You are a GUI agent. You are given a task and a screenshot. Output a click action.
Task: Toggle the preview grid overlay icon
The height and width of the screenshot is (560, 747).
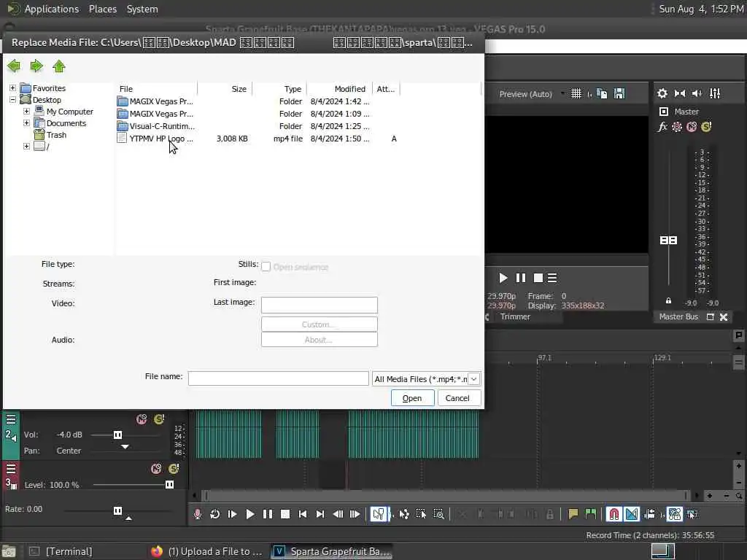coord(576,94)
